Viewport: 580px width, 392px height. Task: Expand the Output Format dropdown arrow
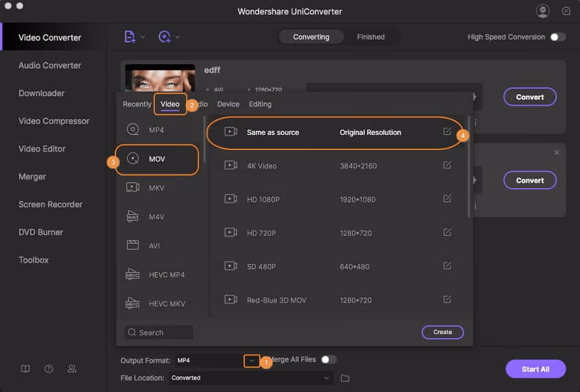point(252,360)
